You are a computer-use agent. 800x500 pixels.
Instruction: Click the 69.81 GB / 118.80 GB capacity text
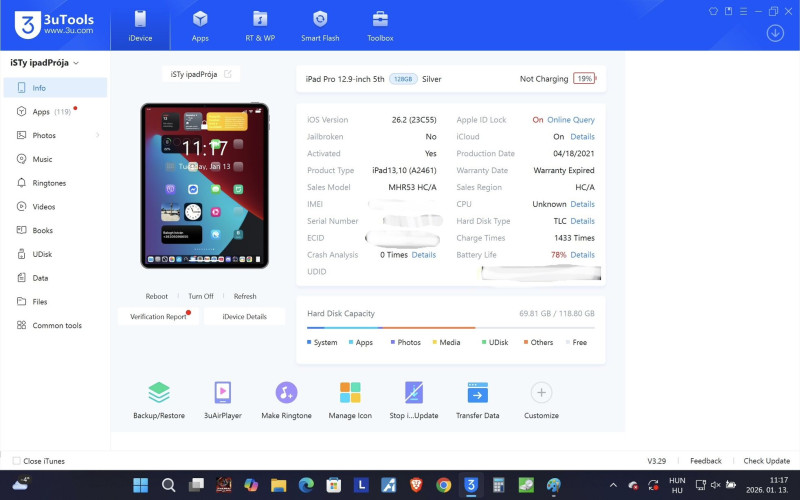[557, 313]
